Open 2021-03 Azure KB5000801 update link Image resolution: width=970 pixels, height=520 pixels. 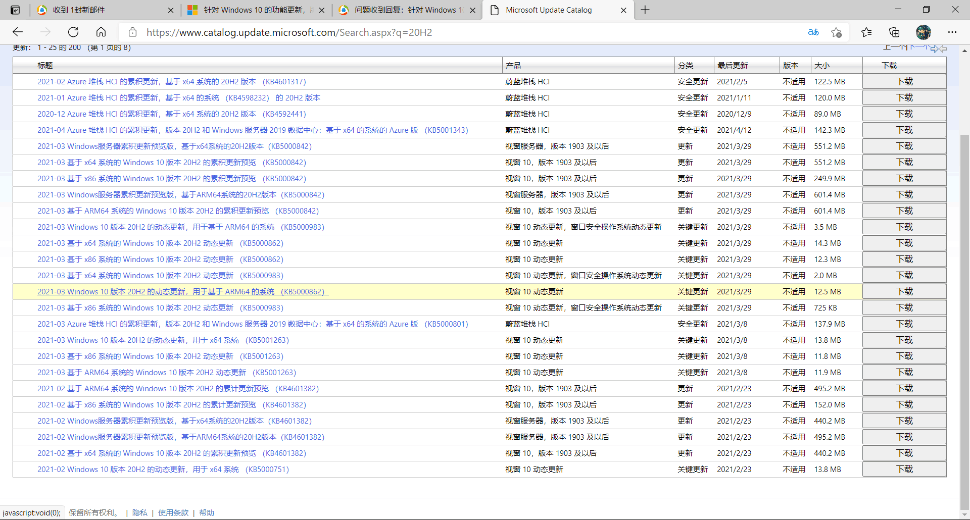click(252, 324)
